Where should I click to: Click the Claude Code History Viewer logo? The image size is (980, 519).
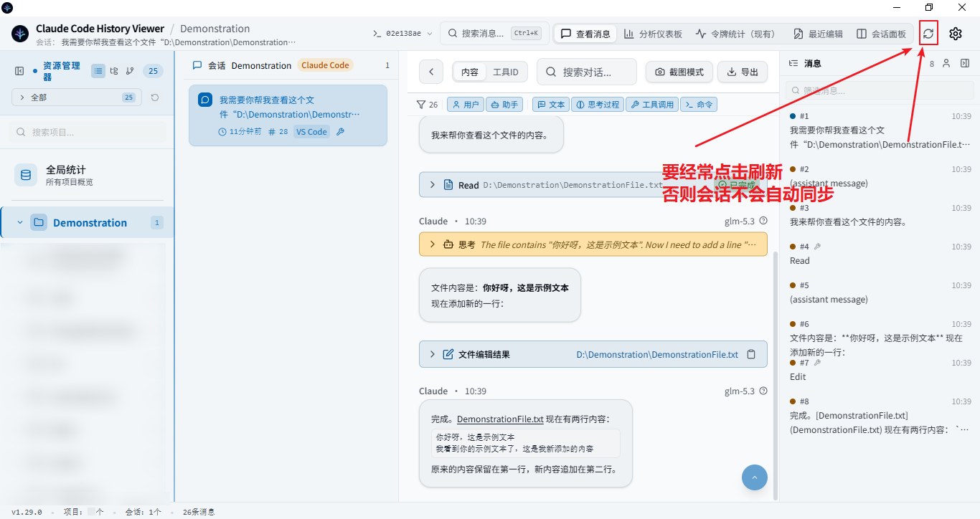pos(20,34)
